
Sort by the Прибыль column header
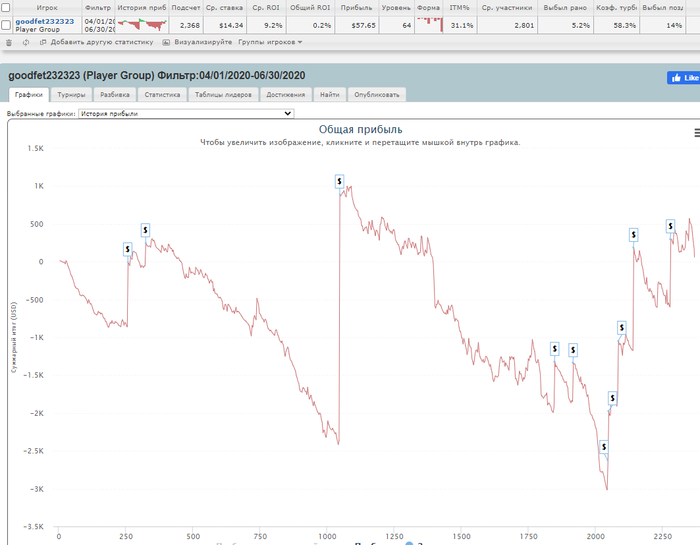[356, 8]
